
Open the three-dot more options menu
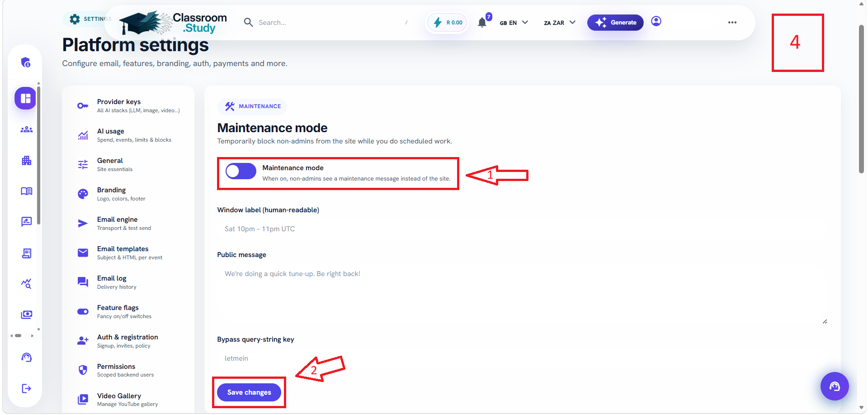[732, 23]
